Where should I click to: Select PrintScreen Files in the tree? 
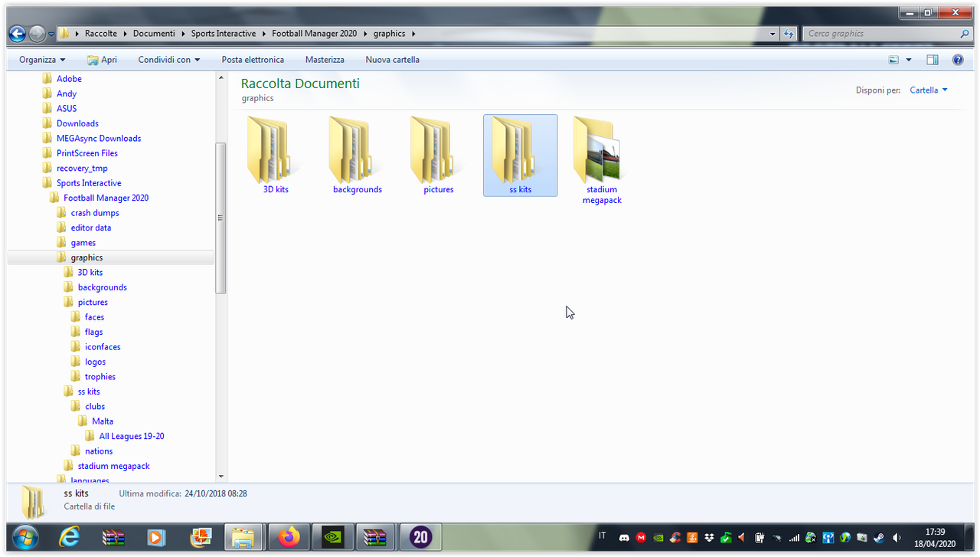(x=87, y=153)
